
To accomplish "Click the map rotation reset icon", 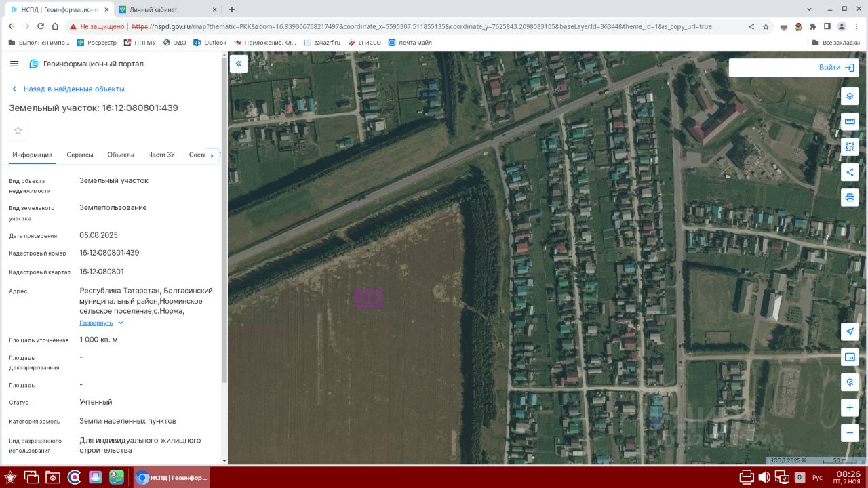I will 850,382.
